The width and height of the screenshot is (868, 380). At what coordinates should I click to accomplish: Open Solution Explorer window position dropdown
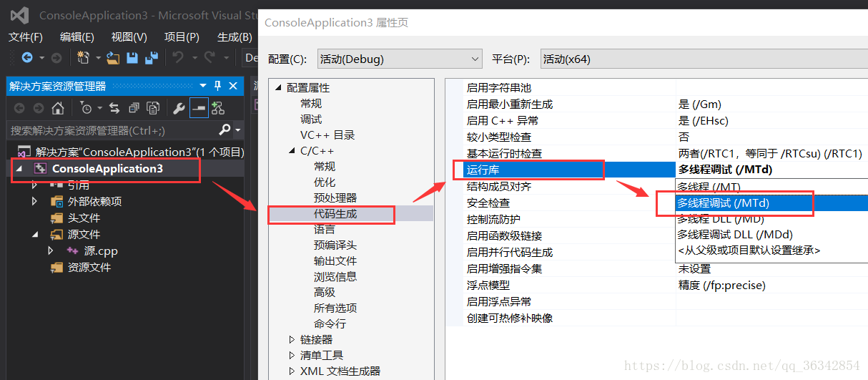pos(203,86)
